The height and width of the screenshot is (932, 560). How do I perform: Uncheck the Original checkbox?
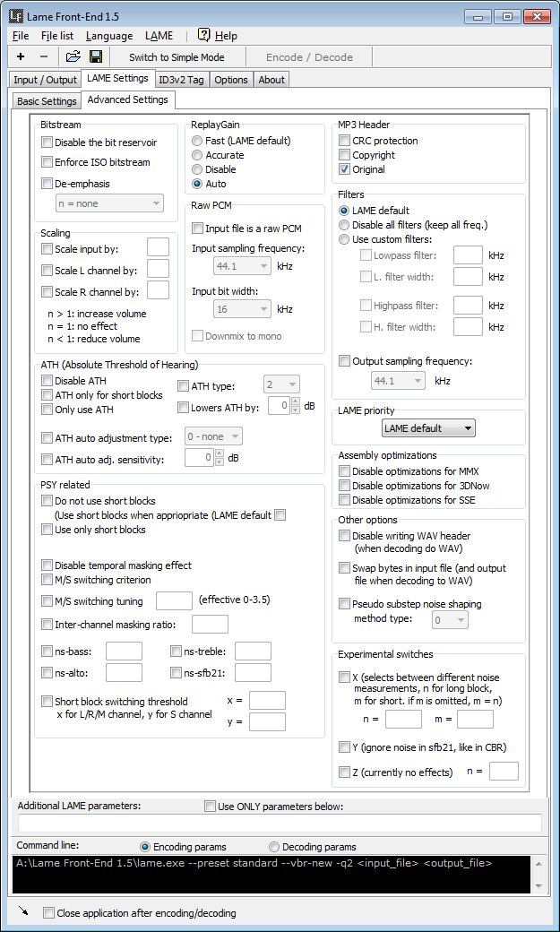click(x=344, y=169)
